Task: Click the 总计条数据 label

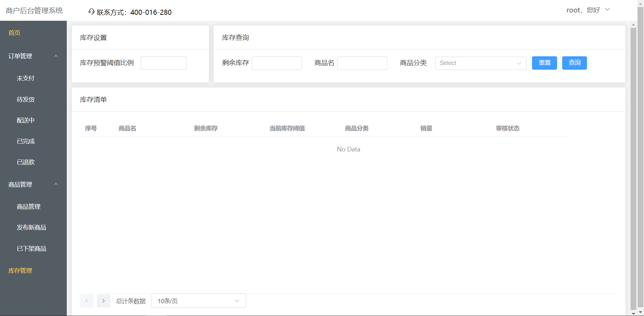Action: tap(131, 301)
